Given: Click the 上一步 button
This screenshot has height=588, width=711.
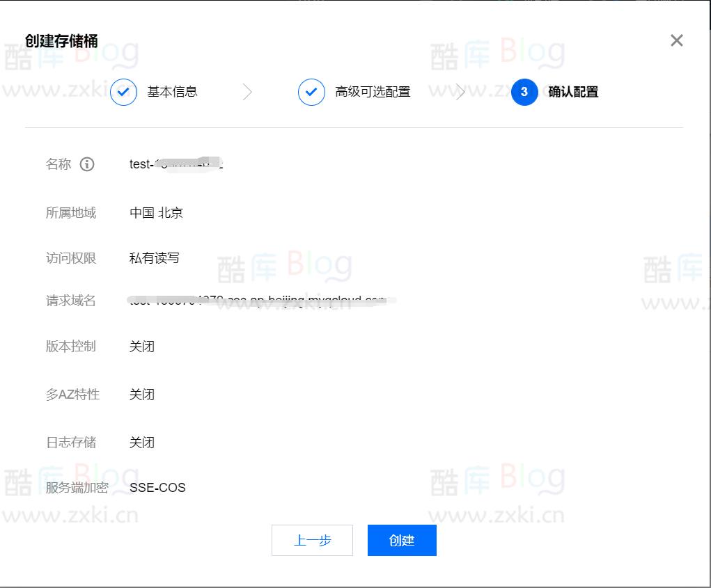Looking at the screenshot, I should (x=312, y=540).
